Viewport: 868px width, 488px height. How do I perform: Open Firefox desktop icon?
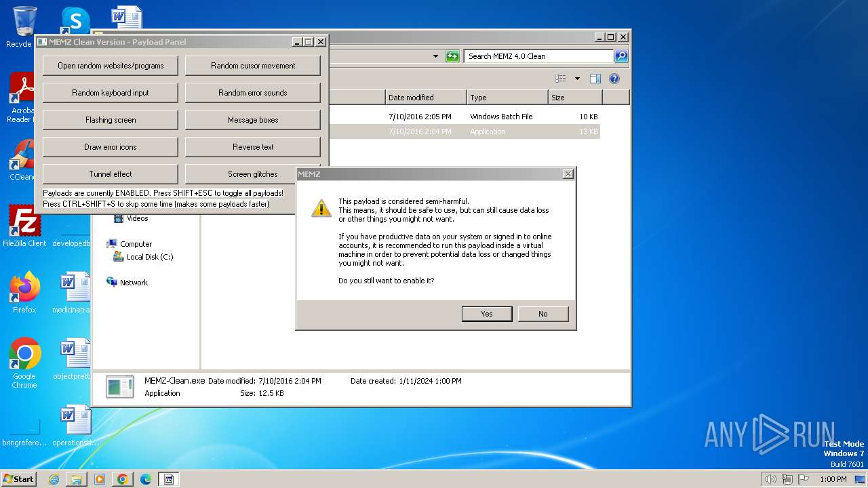(24, 292)
